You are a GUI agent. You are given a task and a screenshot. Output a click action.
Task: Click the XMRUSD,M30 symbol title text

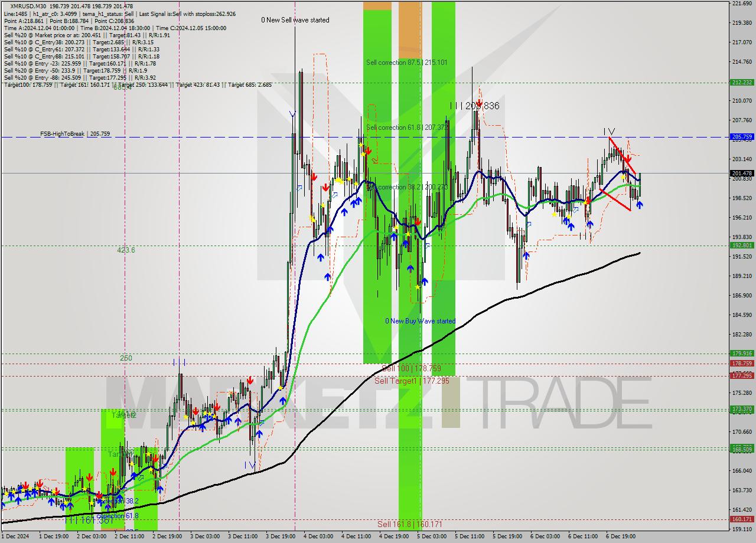[x=30, y=6]
